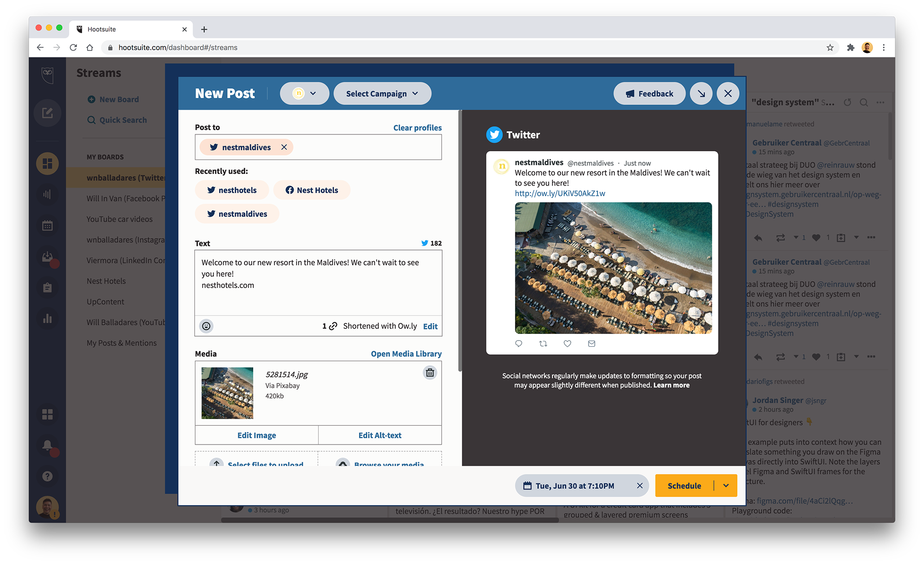The image size is (924, 564).
Task: Expand the organization selector dropdown
Action: point(305,93)
